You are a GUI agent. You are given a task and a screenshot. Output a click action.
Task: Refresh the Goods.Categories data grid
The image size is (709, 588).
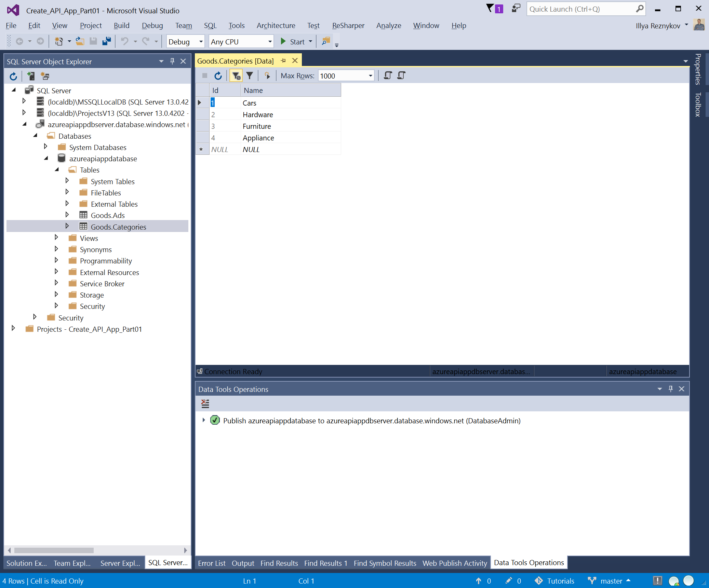pos(218,76)
